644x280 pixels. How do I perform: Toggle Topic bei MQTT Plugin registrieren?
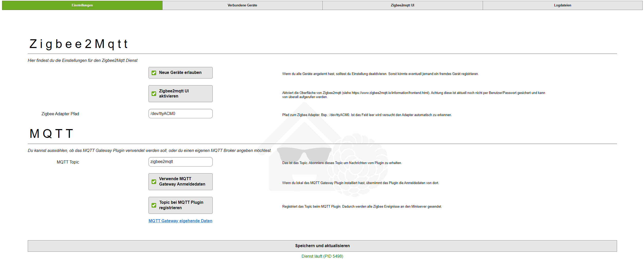(154, 205)
